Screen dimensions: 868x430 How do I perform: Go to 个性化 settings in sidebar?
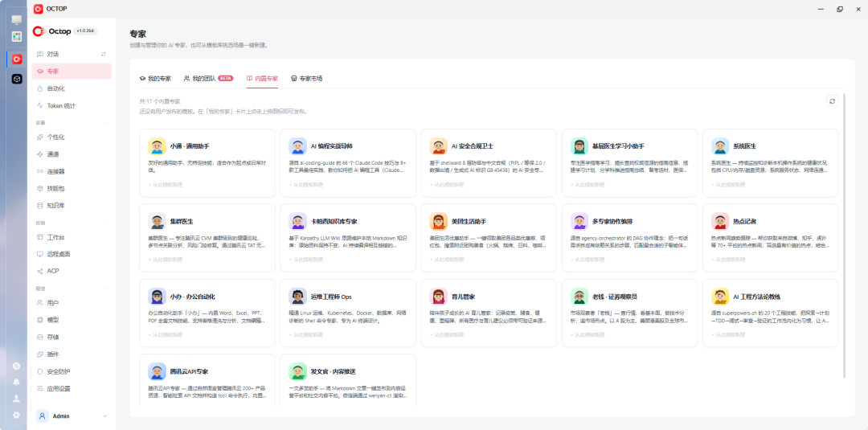tap(72, 137)
